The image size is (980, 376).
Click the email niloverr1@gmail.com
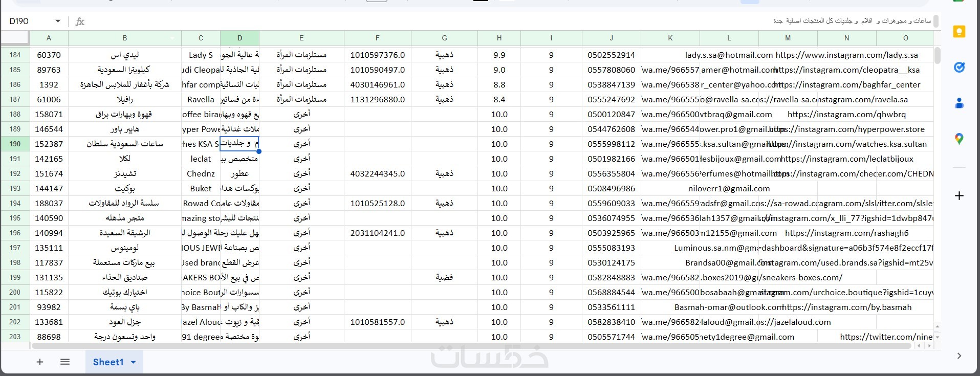click(x=729, y=188)
